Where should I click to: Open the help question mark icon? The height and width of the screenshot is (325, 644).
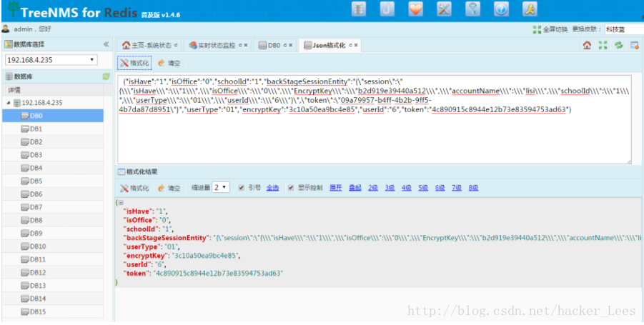[x=501, y=9]
